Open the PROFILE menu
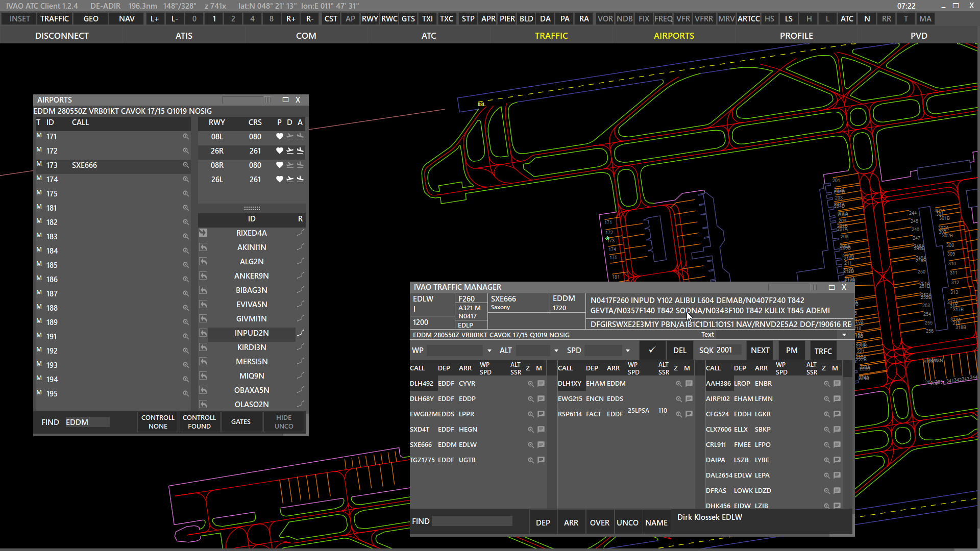The width and height of the screenshot is (980, 551). coord(796,36)
